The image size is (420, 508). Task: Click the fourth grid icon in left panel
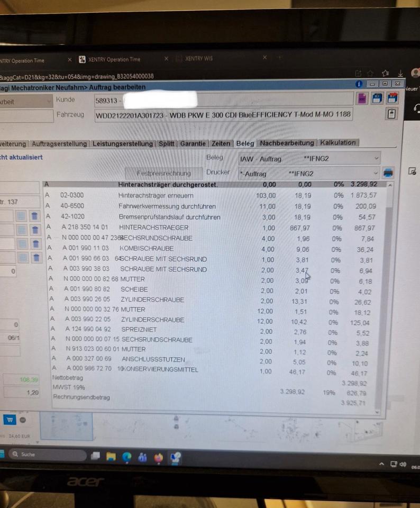pyautogui.click(x=23, y=258)
